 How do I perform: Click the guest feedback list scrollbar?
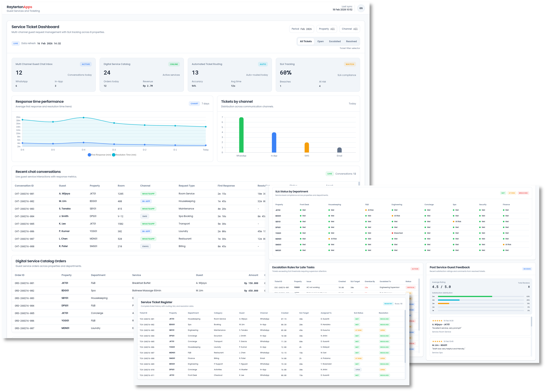click(531, 322)
